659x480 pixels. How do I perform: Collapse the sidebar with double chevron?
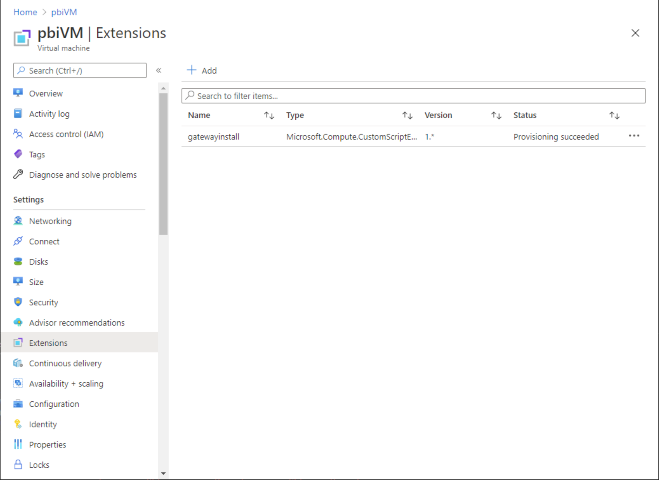tap(158, 70)
